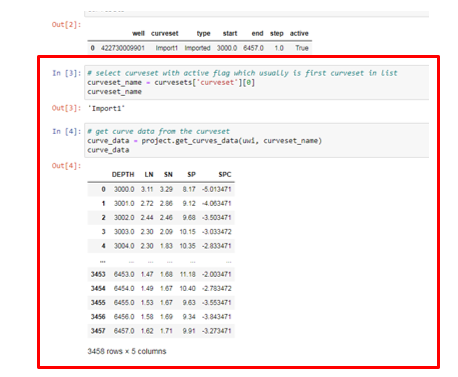Image resolution: width=458 pixels, height=377 pixels.
Task: Click the In [3] code cell editor
Action: tap(257, 82)
